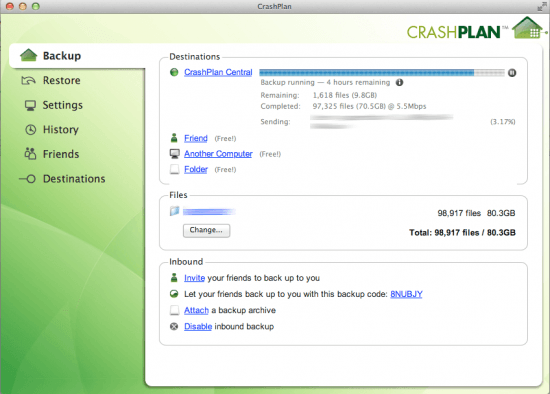Click the X icon beside Disable
Screen dimensions: 550x394
pyautogui.click(x=174, y=326)
